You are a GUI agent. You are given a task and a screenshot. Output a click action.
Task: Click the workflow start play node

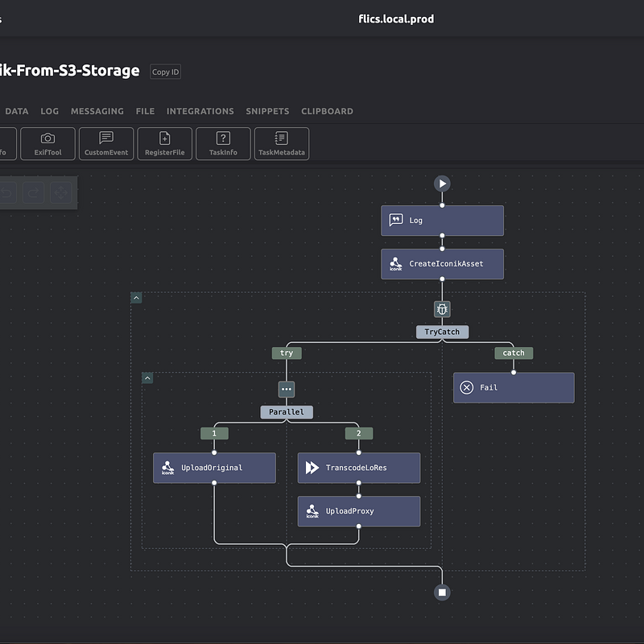pyautogui.click(x=442, y=184)
